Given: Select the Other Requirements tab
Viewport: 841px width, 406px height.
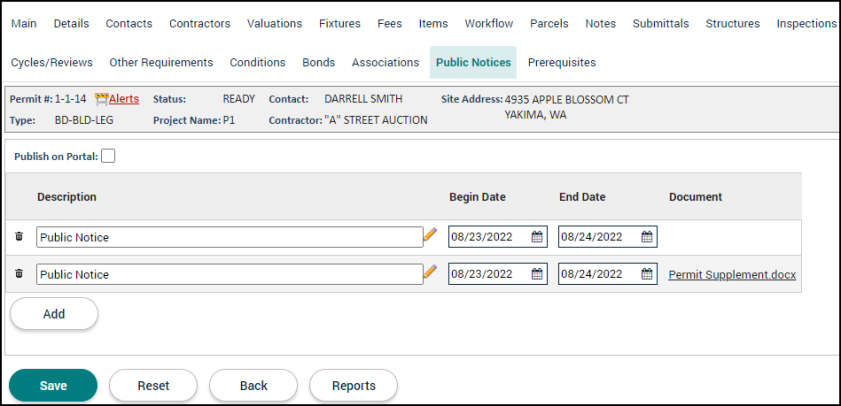Looking at the screenshot, I should pyautogui.click(x=161, y=62).
